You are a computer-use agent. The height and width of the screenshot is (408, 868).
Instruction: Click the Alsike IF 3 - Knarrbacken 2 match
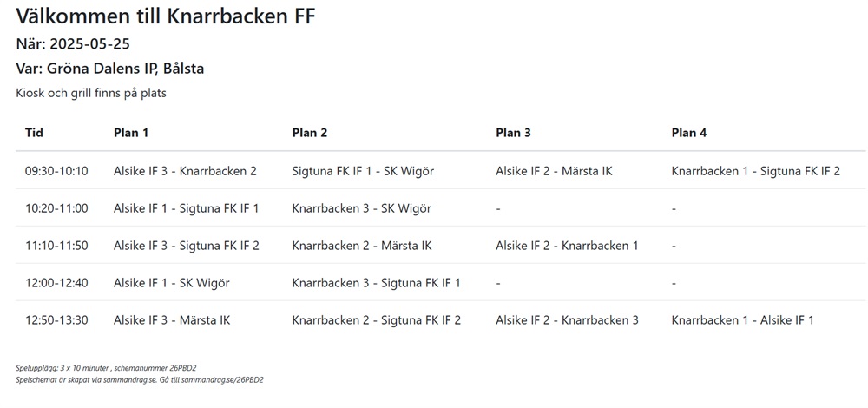[185, 171]
